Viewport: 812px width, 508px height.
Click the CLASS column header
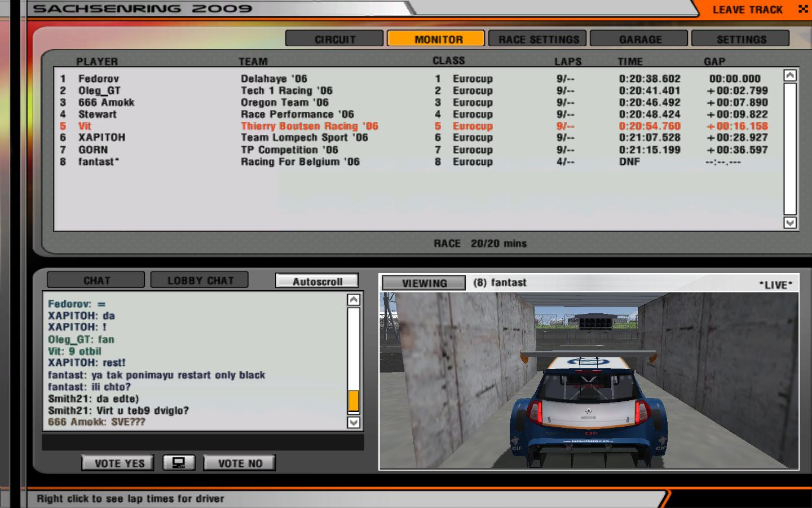[449, 60]
